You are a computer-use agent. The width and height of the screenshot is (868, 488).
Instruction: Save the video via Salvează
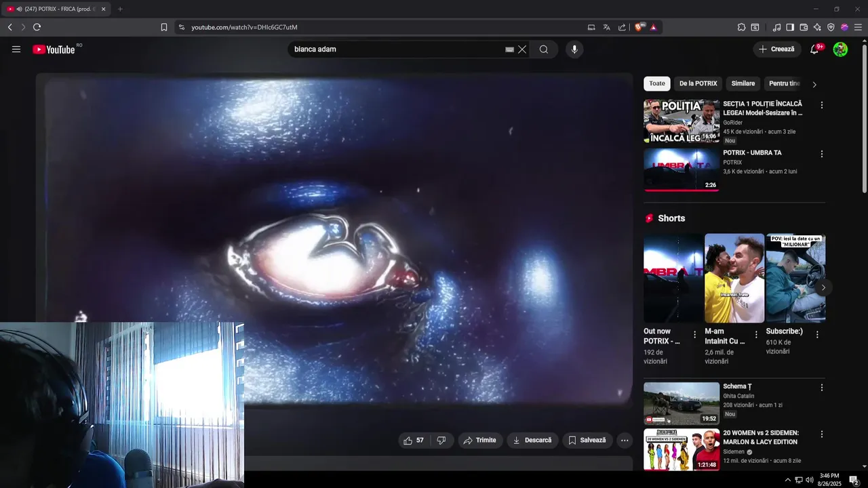(x=587, y=441)
